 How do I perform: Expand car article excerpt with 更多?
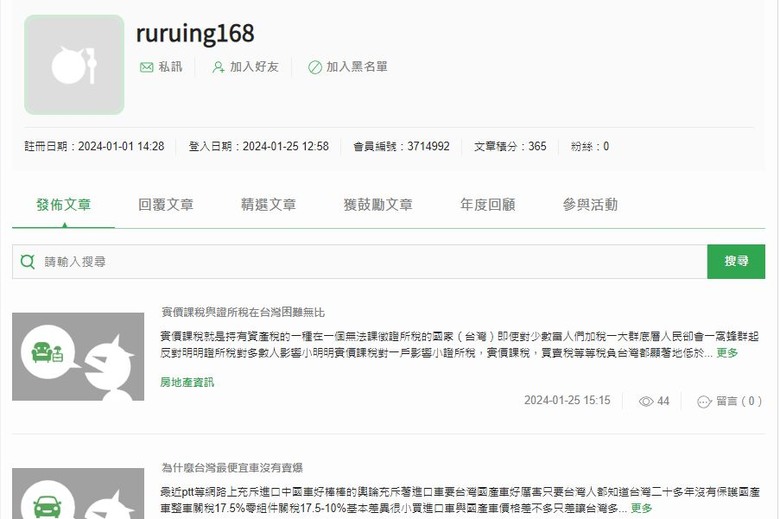pos(641,508)
